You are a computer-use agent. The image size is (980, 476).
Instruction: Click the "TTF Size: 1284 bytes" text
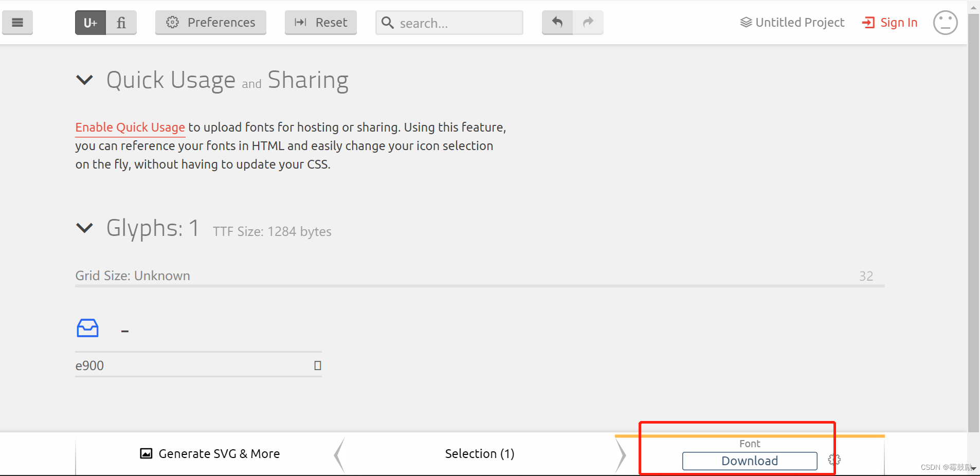[272, 231]
